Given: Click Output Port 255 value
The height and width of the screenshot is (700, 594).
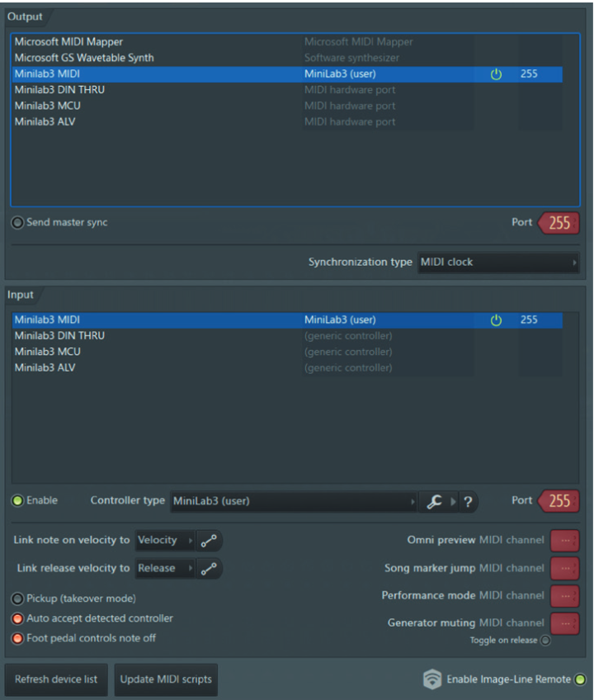Looking at the screenshot, I should pyautogui.click(x=559, y=223).
